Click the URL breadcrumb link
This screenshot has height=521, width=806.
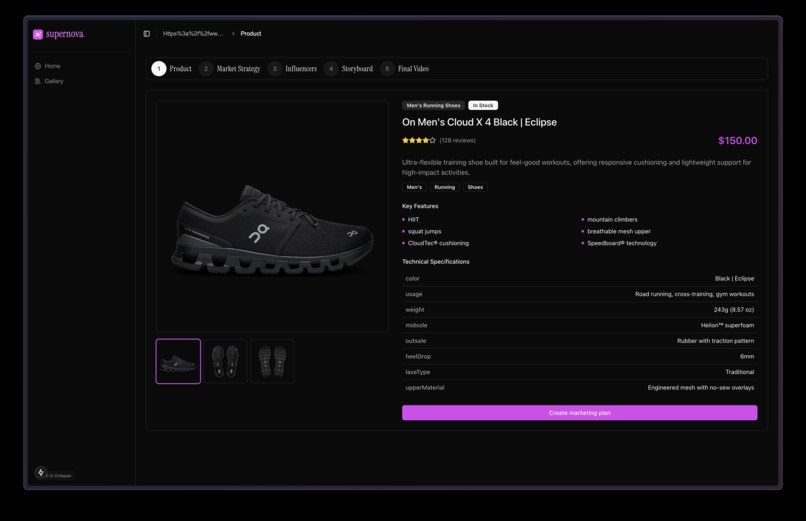[x=193, y=33]
